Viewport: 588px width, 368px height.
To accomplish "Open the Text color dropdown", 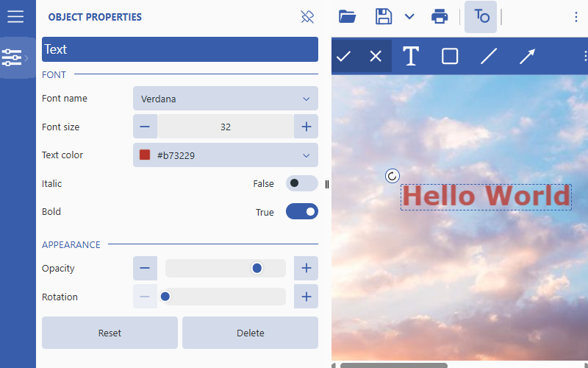I will (226, 155).
